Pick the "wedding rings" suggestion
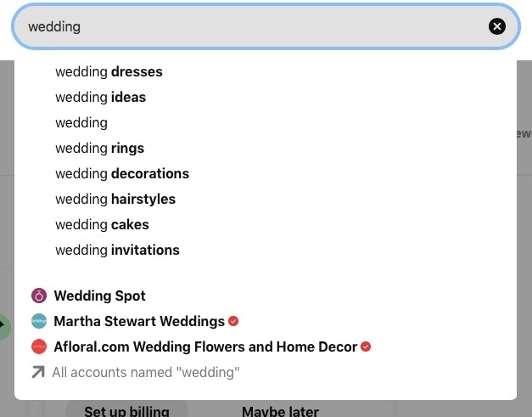Screen dimensions: 532x417 pos(99,148)
